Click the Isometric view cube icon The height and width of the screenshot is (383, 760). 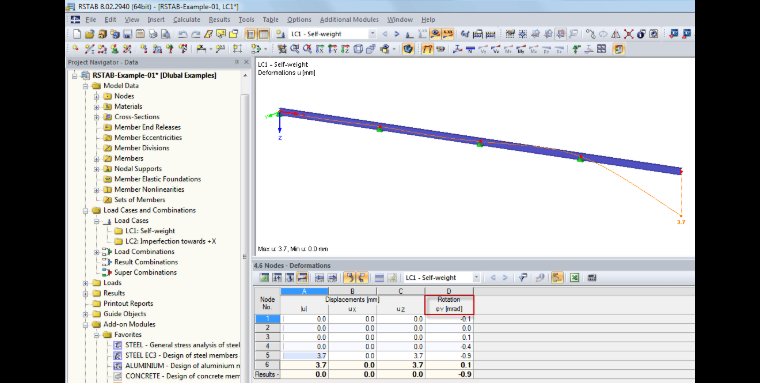(x=358, y=49)
